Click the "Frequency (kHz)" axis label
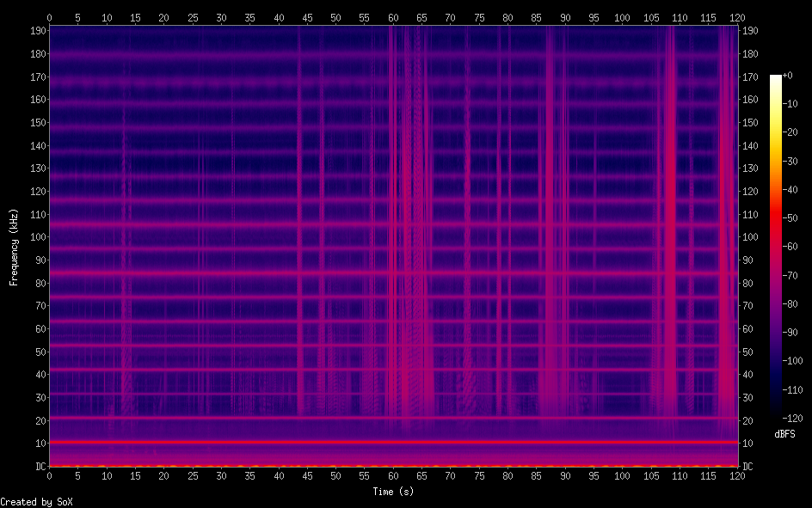Image resolution: width=812 pixels, height=508 pixels. click(14, 247)
